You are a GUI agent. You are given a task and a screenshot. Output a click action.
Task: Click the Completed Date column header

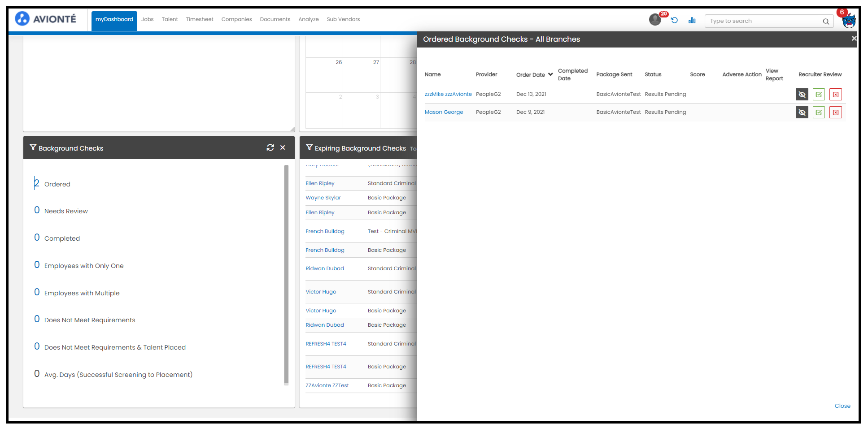(x=572, y=74)
